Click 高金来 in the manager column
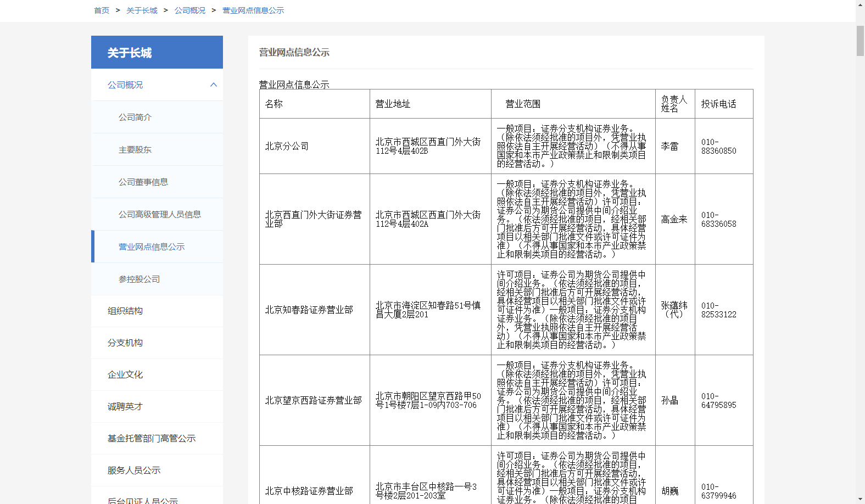Screen dimensions: 865x504 point(674,219)
